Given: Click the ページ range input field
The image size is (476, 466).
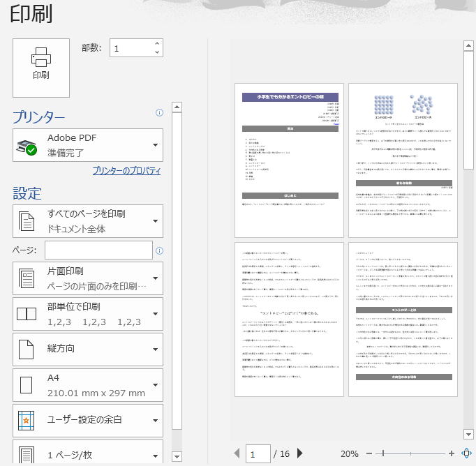Looking at the screenshot, I should point(98,250).
